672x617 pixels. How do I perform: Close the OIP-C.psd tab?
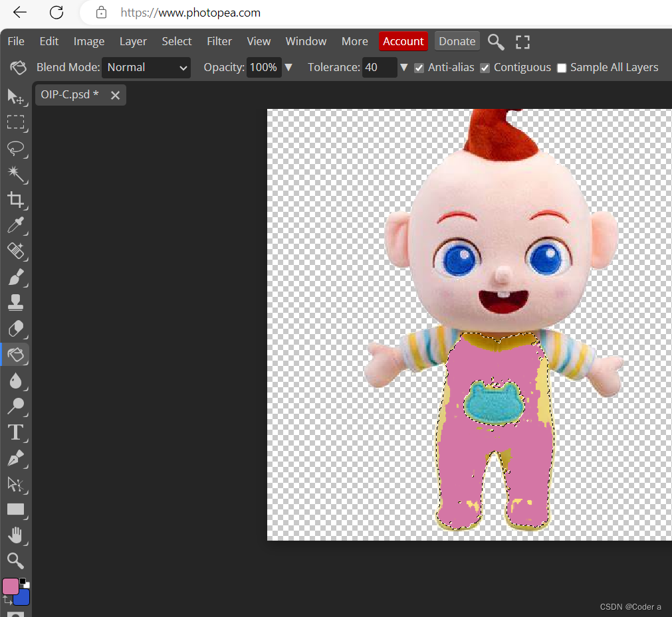click(115, 95)
